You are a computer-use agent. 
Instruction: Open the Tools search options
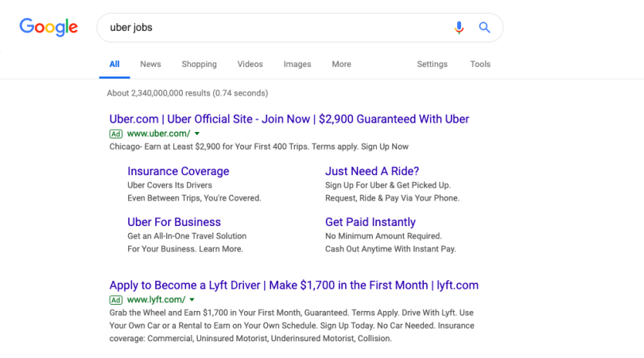click(x=480, y=64)
